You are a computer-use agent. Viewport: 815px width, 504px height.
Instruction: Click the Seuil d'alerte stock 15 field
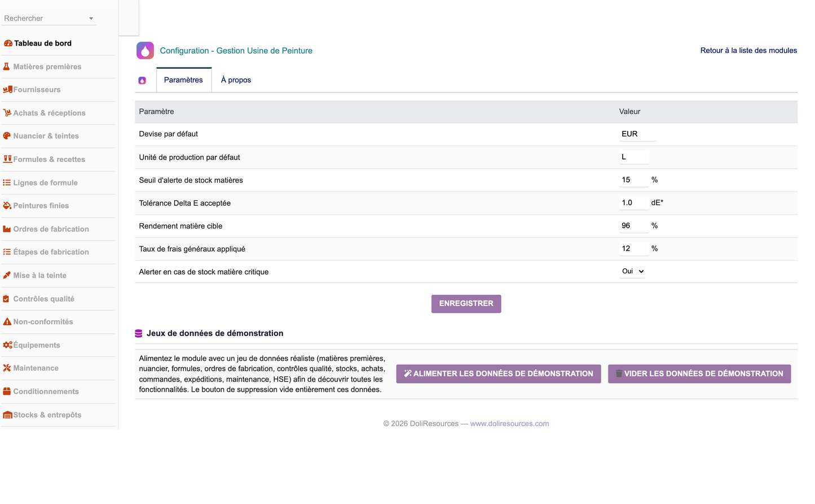(x=634, y=180)
